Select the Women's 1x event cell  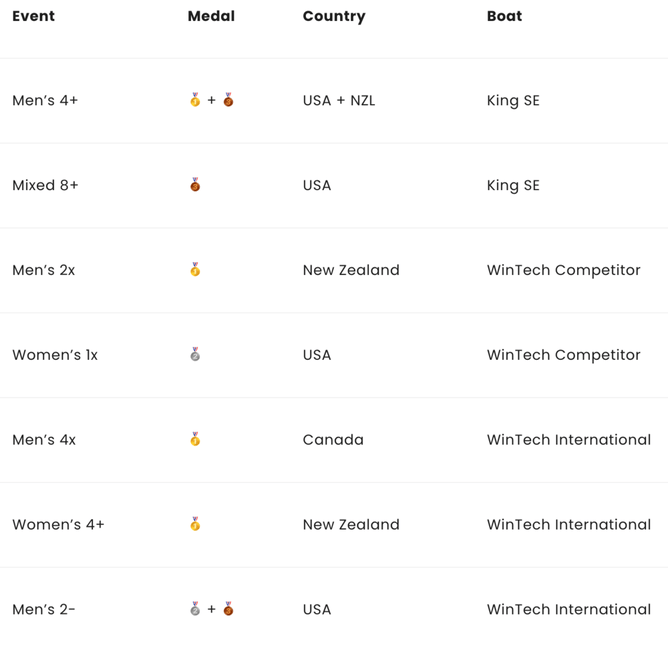tap(55, 355)
